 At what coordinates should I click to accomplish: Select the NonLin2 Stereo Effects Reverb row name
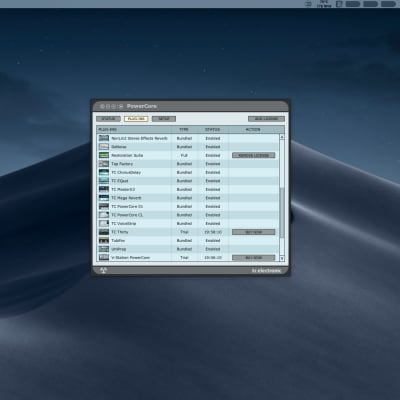pyautogui.click(x=139, y=138)
